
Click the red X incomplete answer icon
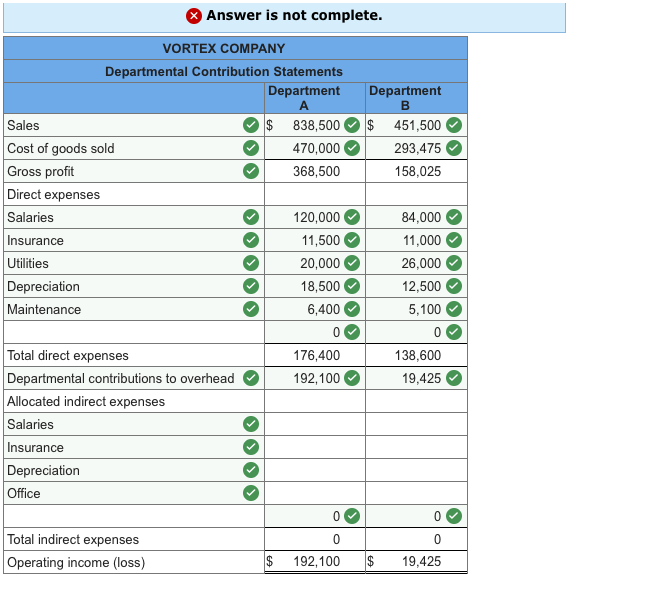pos(194,16)
